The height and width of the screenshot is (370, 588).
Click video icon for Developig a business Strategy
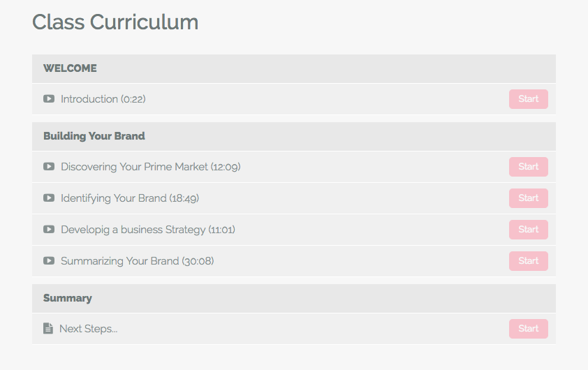point(49,230)
